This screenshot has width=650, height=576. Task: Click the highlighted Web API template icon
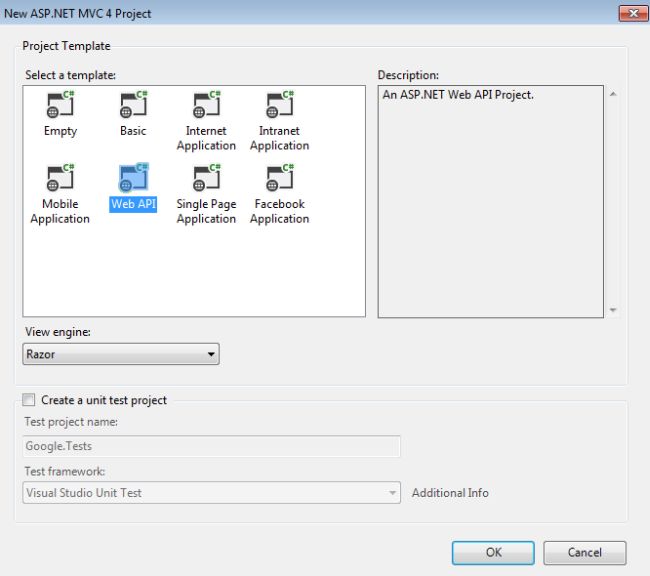pos(133,178)
